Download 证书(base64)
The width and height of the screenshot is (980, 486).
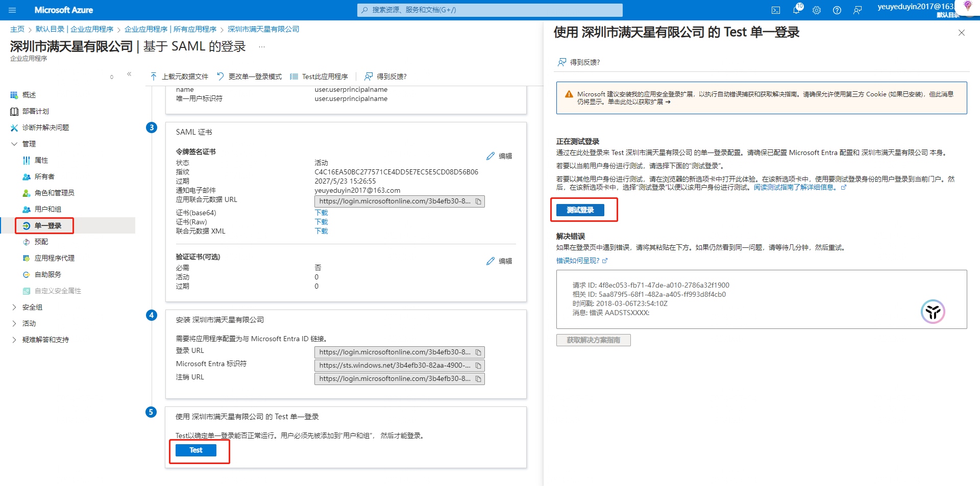pos(322,213)
